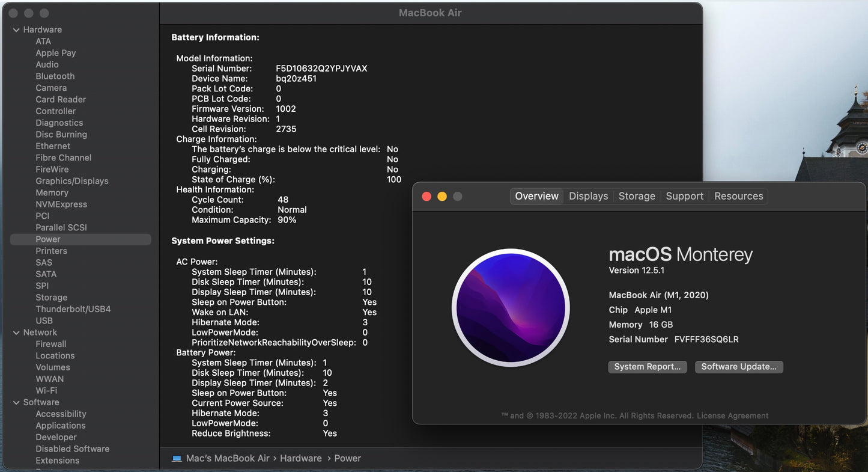The image size is (868, 472).
Task: Switch to the Displays tab
Action: (588, 196)
